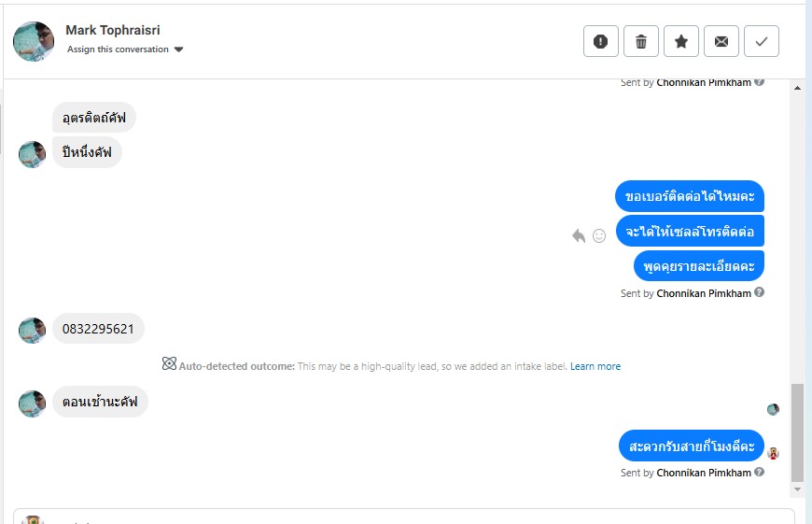Click phone number message 0832295621

coord(98,329)
